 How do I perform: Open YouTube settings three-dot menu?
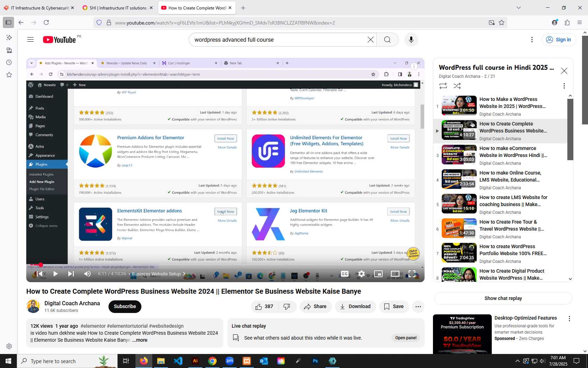(532, 40)
